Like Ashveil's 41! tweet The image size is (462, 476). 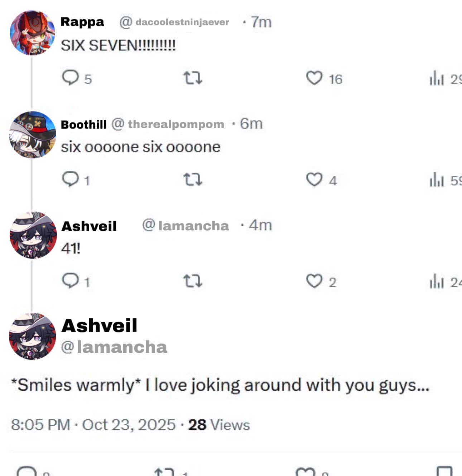click(x=314, y=281)
